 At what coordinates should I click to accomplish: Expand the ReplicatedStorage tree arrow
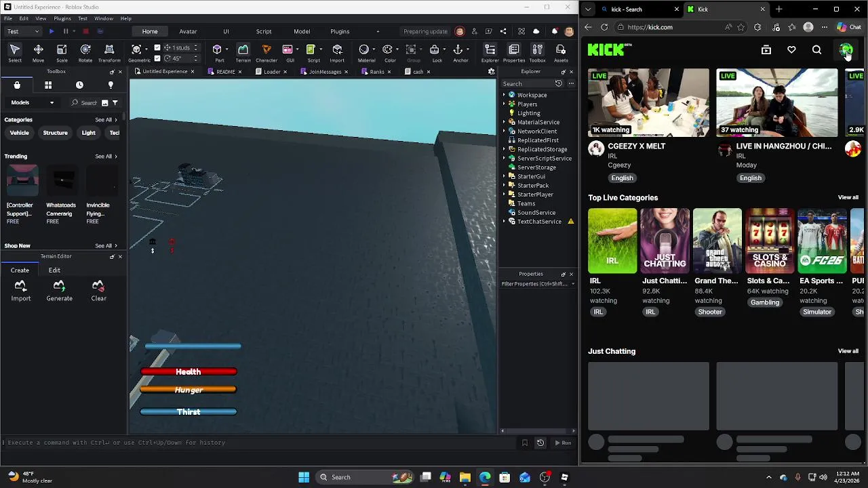[504, 149]
